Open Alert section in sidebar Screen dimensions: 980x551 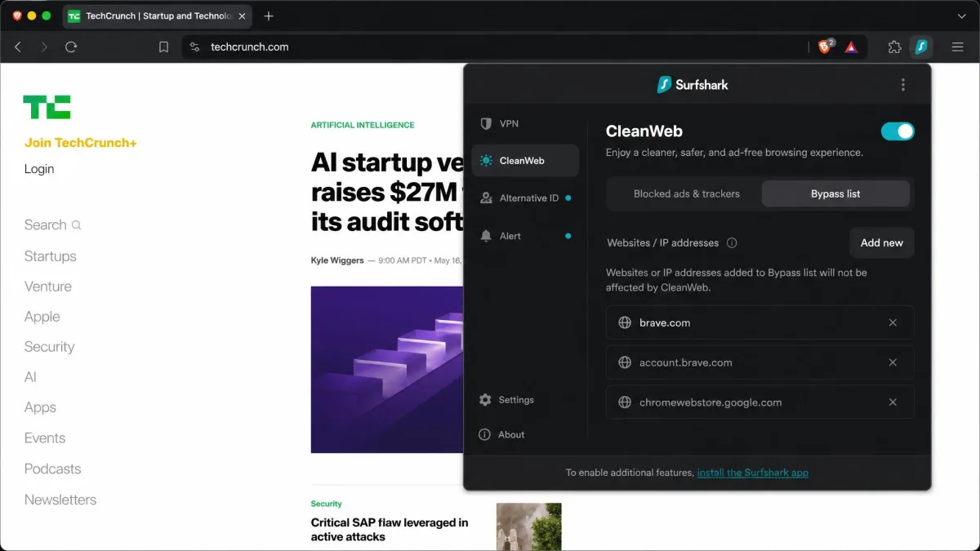(x=525, y=236)
